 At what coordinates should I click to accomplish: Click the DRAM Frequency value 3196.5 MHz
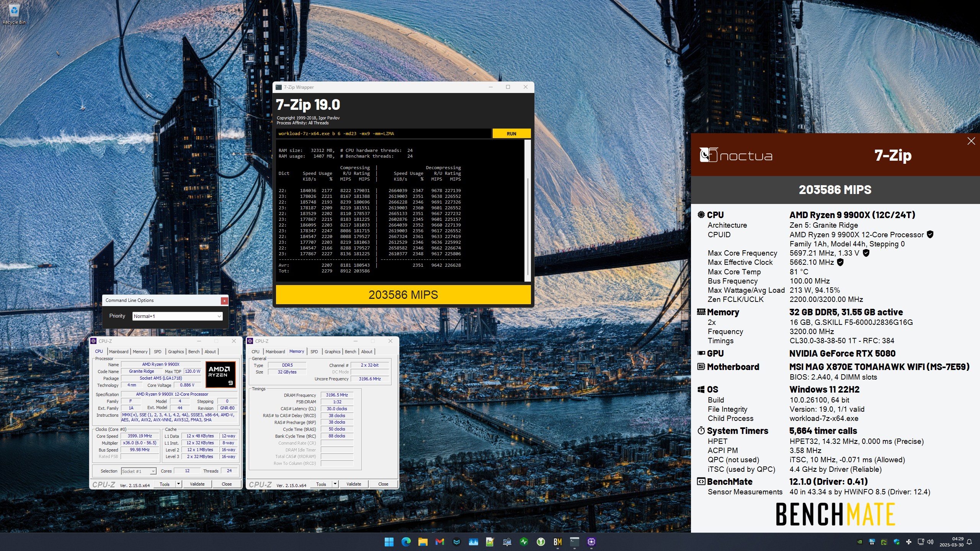coord(337,395)
